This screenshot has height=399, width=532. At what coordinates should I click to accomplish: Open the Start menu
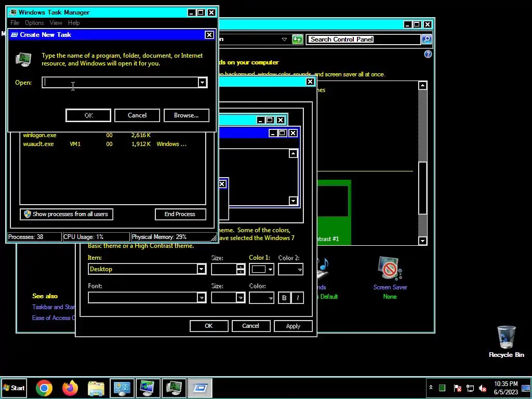(13, 388)
